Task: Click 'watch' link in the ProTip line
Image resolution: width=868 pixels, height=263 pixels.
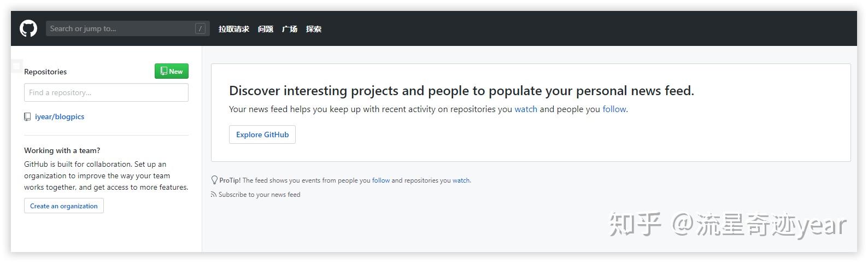Action: point(461,180)
